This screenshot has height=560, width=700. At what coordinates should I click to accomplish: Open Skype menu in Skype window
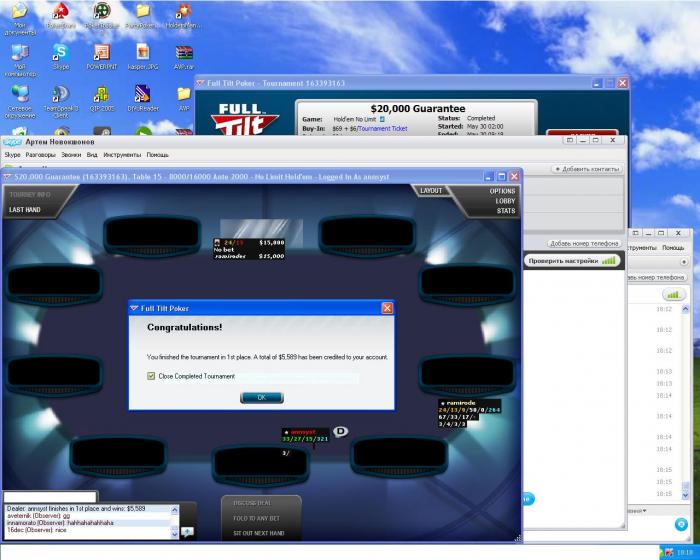[x=12, y=155]
